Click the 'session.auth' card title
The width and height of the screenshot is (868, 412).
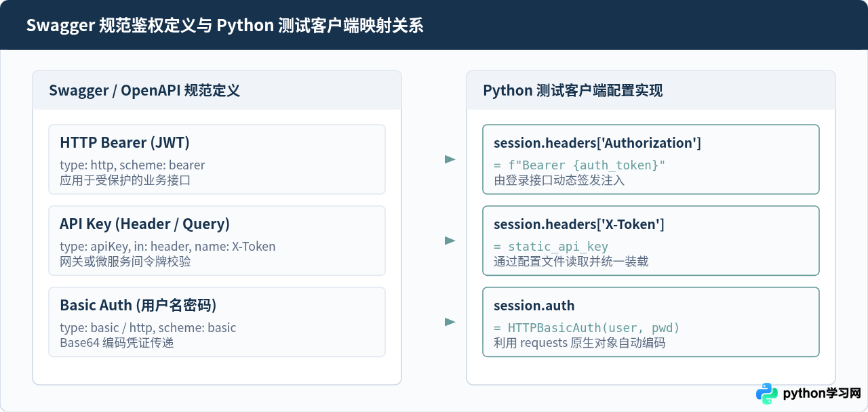point(534,306)
